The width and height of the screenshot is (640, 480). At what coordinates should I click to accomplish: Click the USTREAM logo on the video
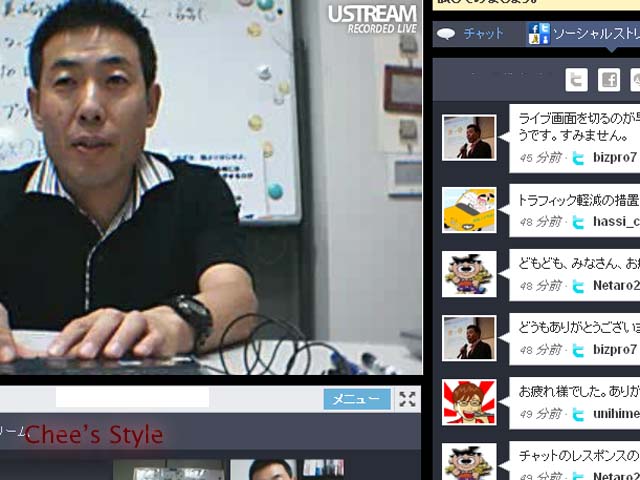click(372, 17)
